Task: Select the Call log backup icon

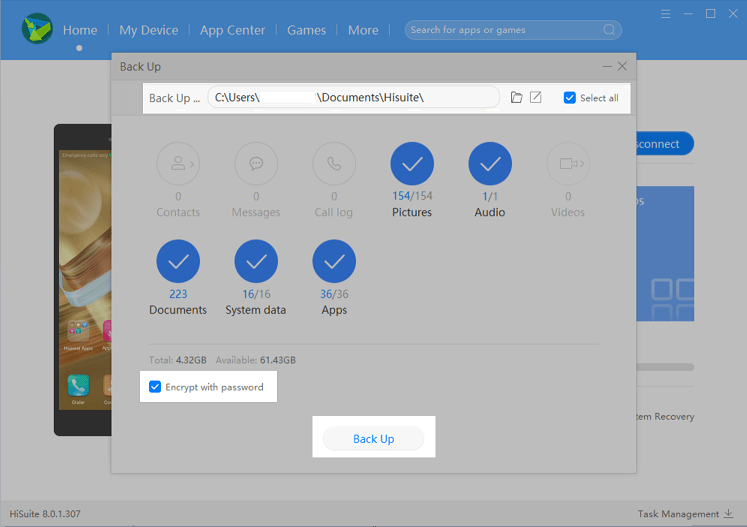Action: tap(334, 164)
